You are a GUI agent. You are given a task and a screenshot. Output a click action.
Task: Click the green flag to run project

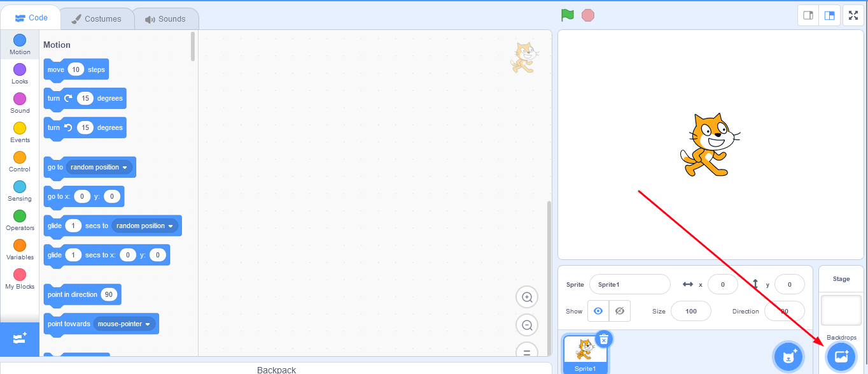pos(568,15)
